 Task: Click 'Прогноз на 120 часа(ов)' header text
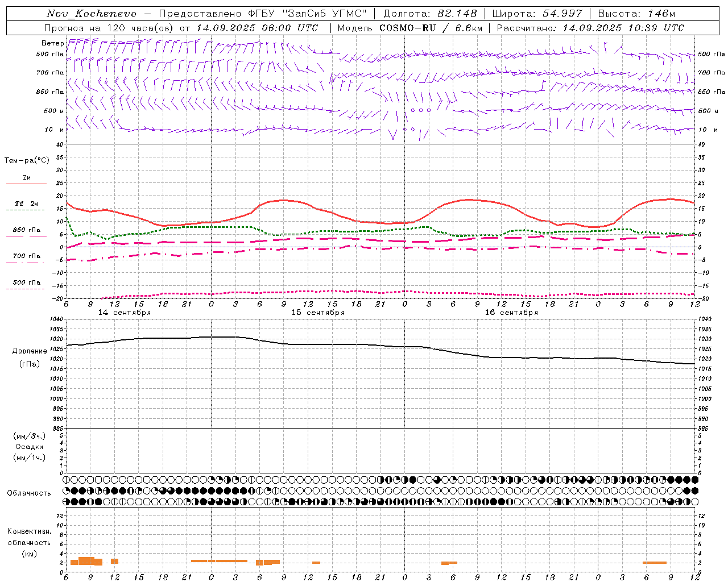(110, 28)
